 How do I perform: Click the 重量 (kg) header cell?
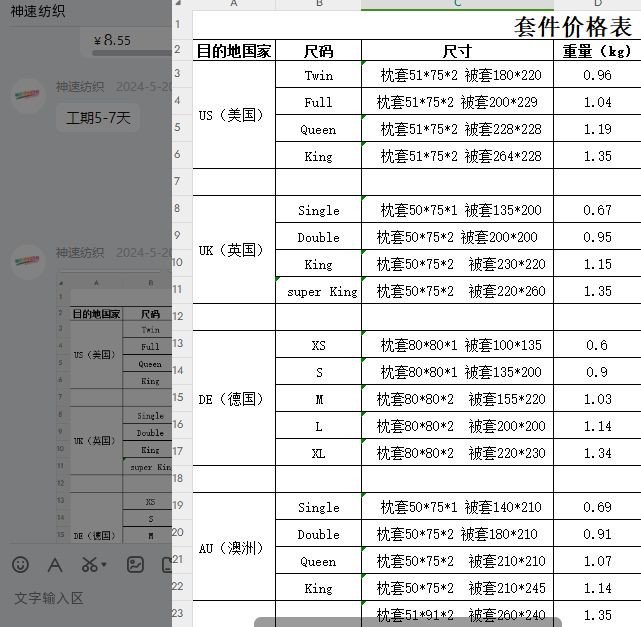pyautogui.click(x=596, y=51)
